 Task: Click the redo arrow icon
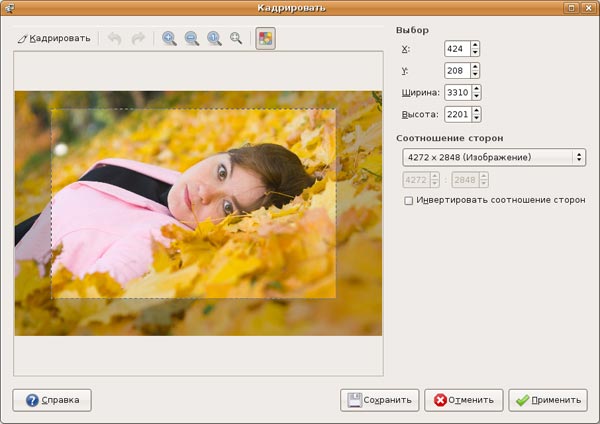click(x=138, y=39)
